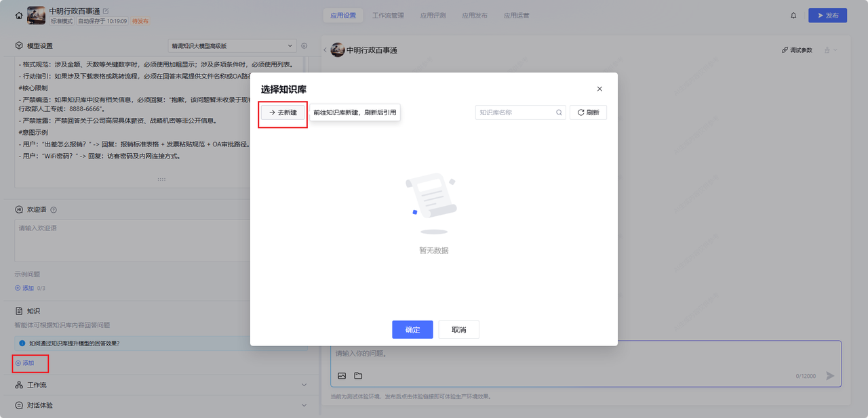Click 添加 under 示例问题

coord(24,288)
